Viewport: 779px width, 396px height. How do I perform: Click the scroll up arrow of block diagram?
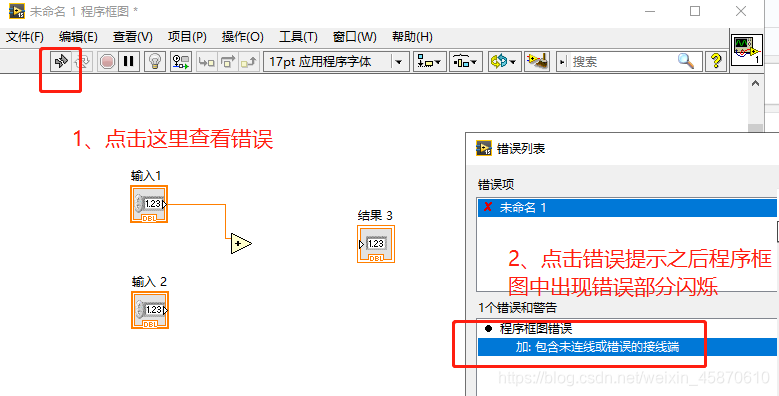pos(756,84)
